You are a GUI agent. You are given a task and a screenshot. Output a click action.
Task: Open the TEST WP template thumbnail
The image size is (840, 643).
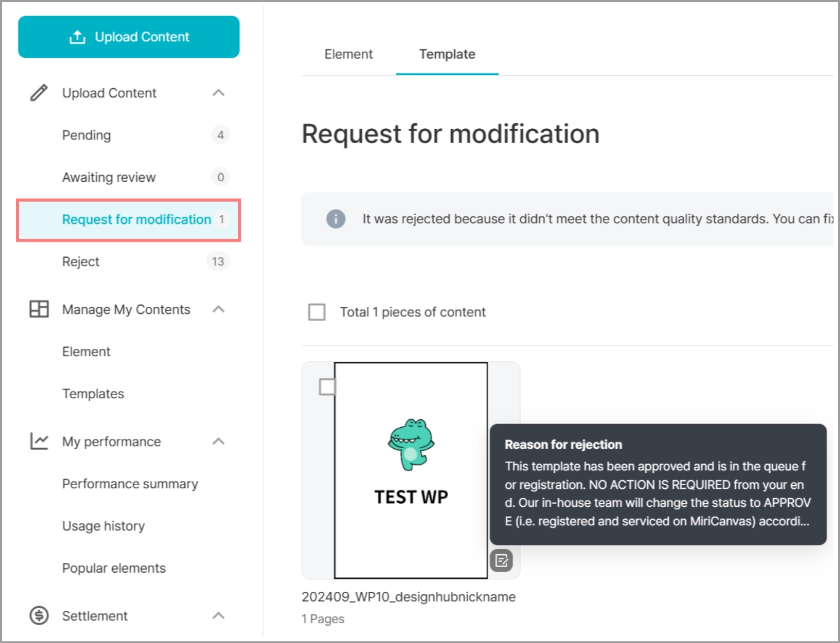[x=411, y=470]
